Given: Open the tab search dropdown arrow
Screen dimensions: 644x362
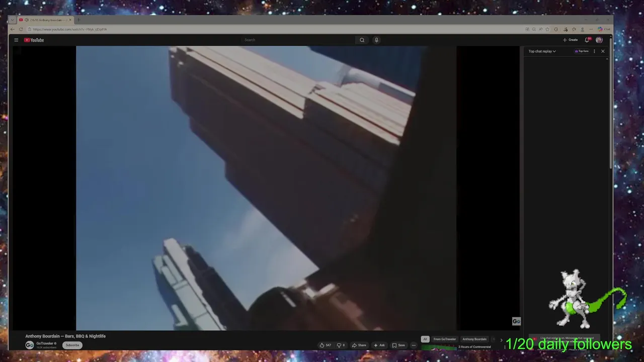Looking at the screenshot, I should [13, 20].
